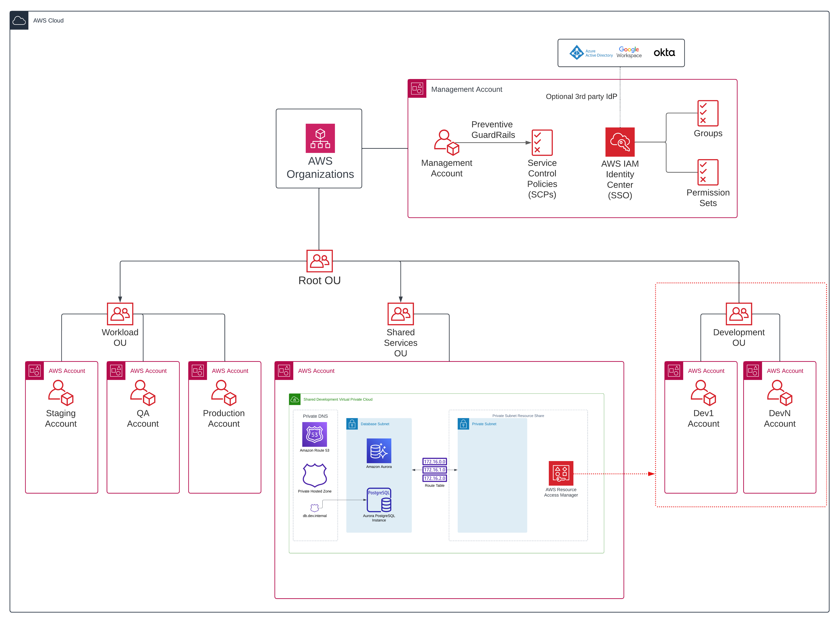The height and width of the screenshot is (626, 840).
Task: Click the 'DevN Account' text label
Action: pos(780,418)
